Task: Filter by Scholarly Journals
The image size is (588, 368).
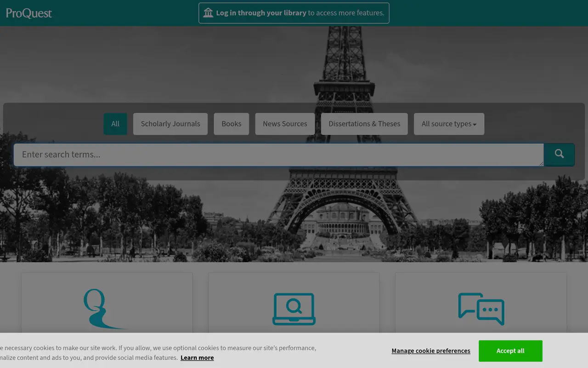Action: [170, 124]
